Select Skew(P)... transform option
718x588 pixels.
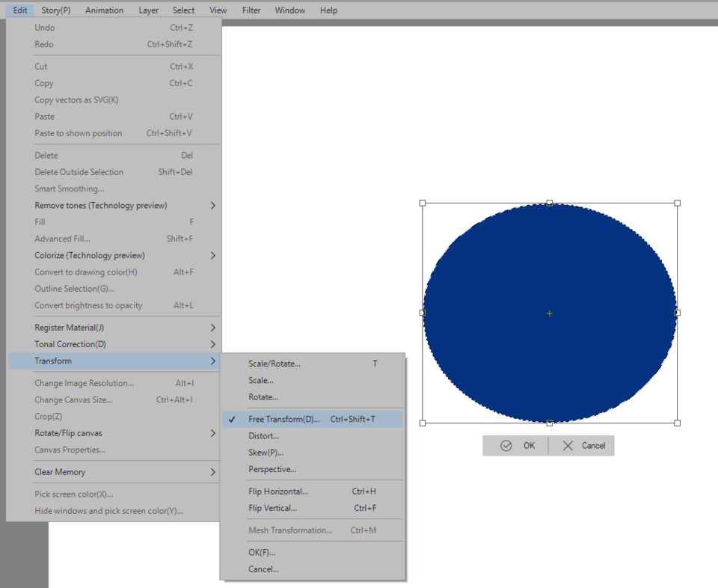point(313,453)
